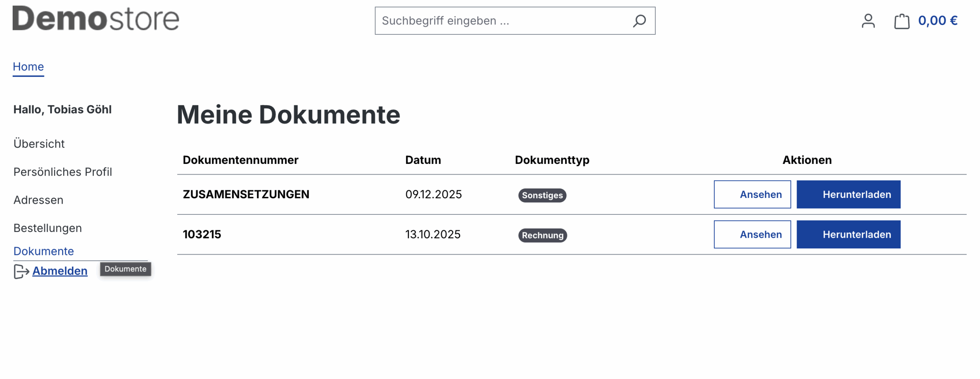Image resolution: width=980 pixels, height=379 pixels.
Task: Download invoice document 103215
Action: (x=848, y=234)
